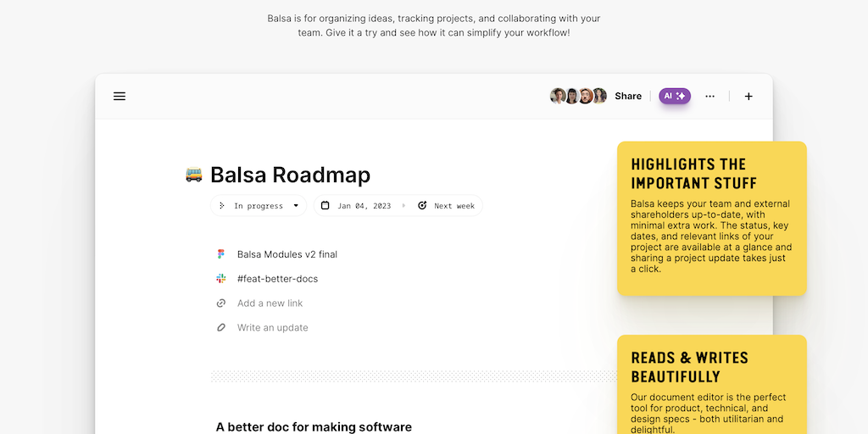
Task: Click the Slack icon beside #feat-better-docs
Action: [x=221, y=278]
